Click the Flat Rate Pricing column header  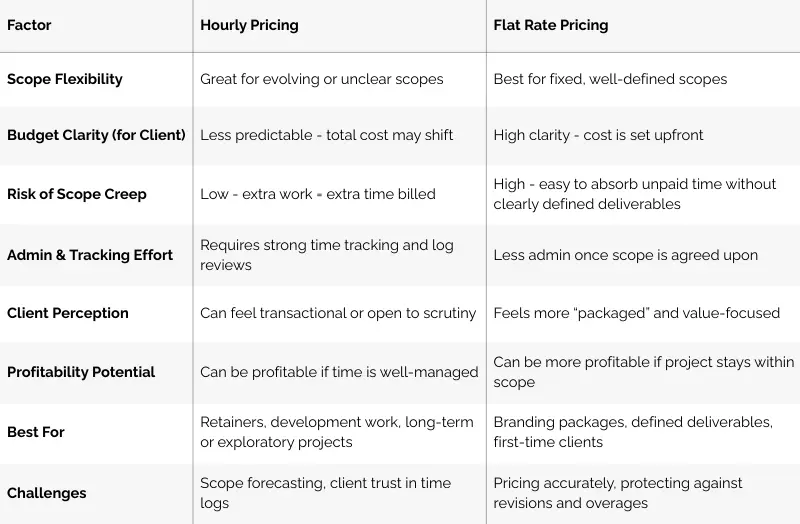click(x=551, y=25)
